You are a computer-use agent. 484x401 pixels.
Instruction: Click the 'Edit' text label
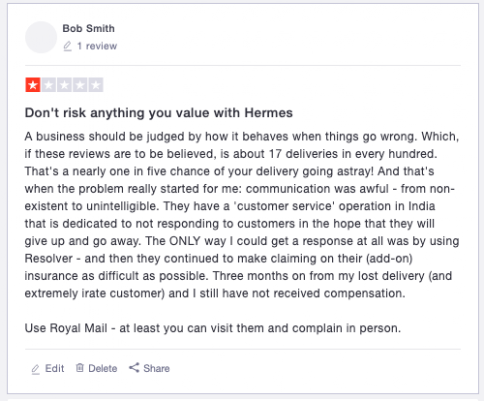click(54, 368)
